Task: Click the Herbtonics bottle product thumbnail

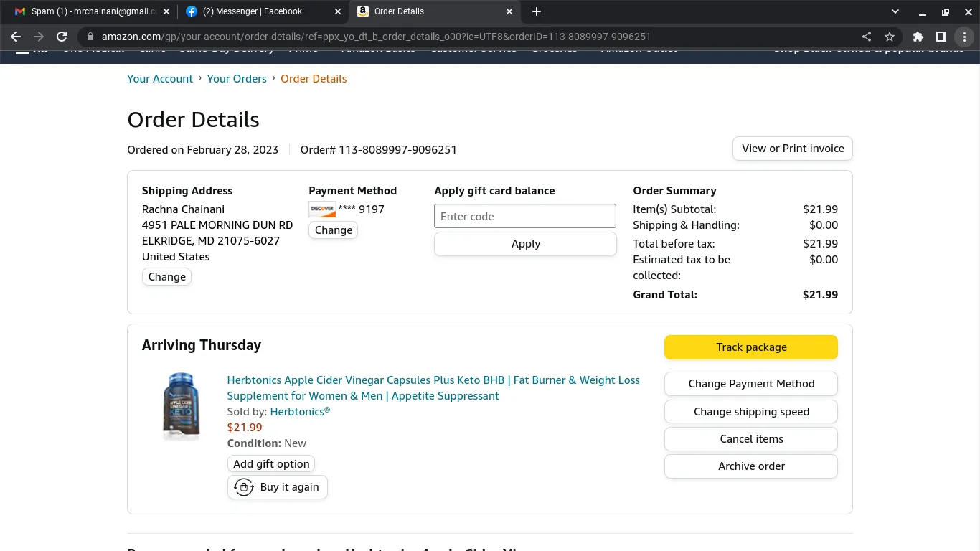Action: point(180,407)
